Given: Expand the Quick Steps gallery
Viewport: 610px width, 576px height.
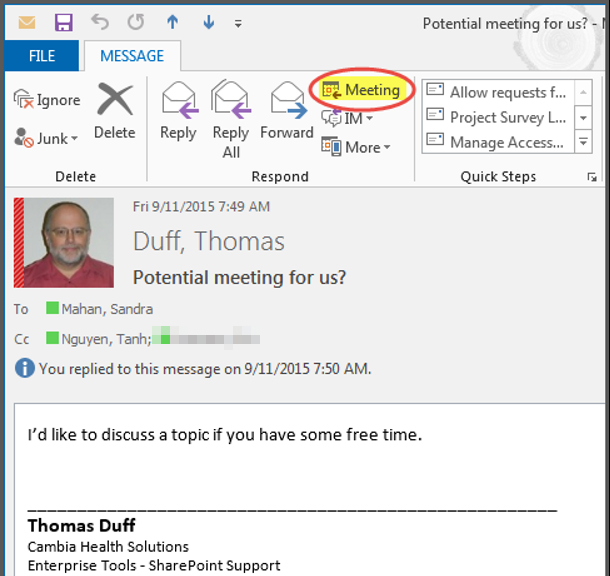Looking at the screenshot, I should tap(584, 141).
